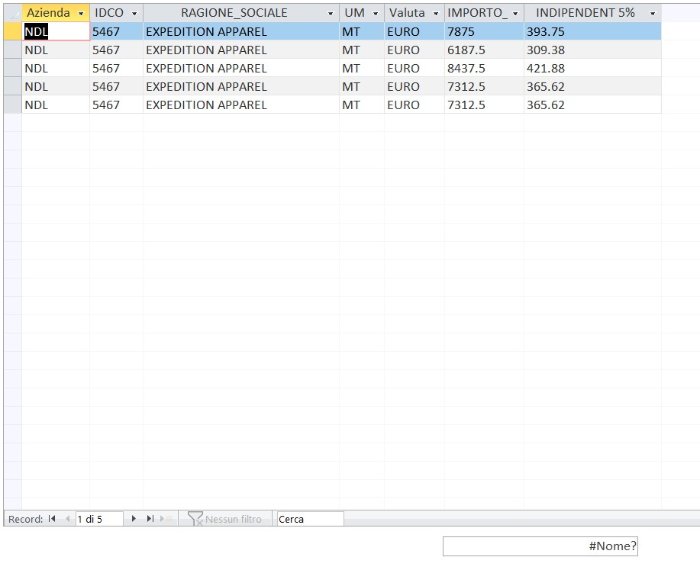Open the IDCO column filter dropdown

(x=134, y=13)
